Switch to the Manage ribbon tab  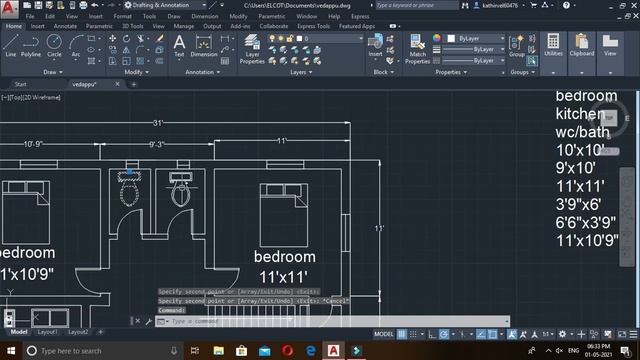tap(184, 26)
